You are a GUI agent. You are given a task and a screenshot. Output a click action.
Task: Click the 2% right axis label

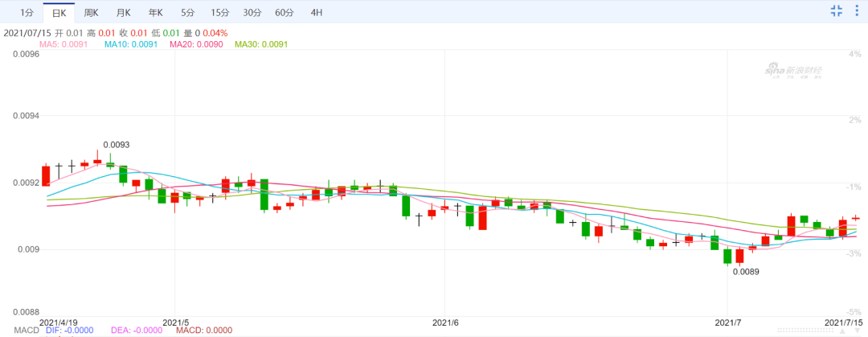854,121
